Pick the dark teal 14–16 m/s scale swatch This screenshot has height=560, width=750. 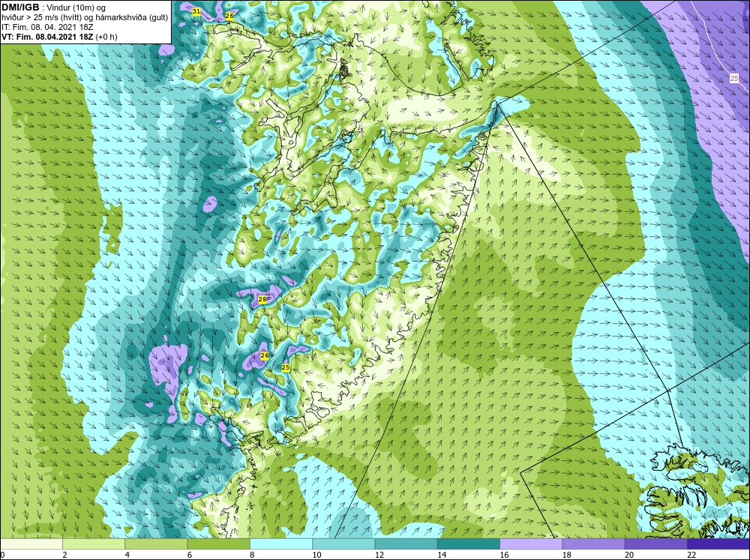point(469,544)
